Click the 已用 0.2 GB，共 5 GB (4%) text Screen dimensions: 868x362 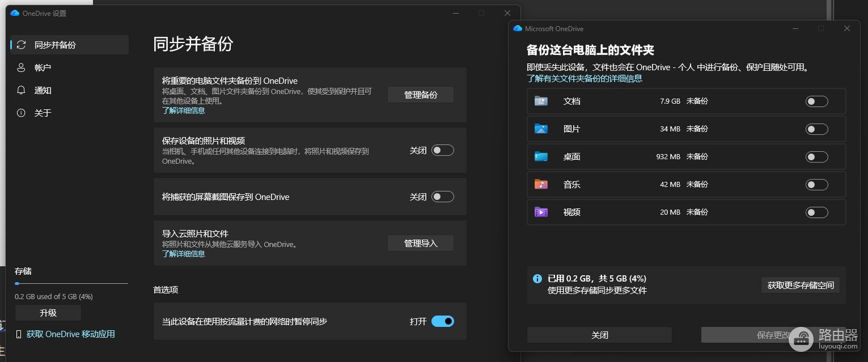pyautogui.click(x=597, y=279)
